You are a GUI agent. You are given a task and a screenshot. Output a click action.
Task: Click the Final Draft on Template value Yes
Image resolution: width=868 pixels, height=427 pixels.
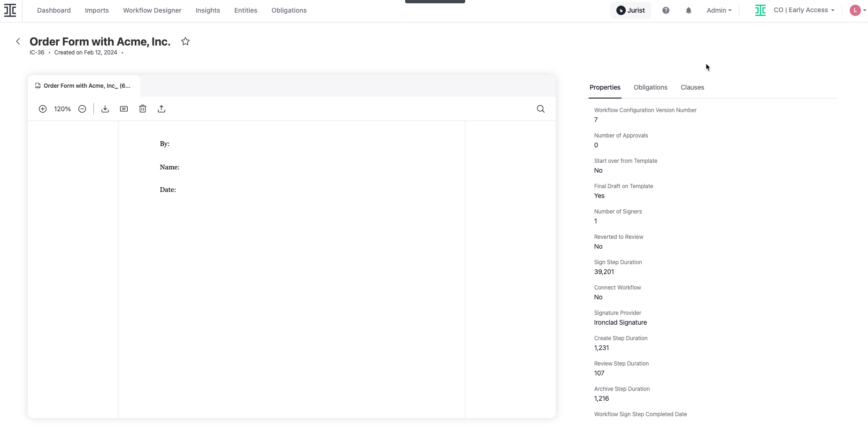[x=599, y=196]
